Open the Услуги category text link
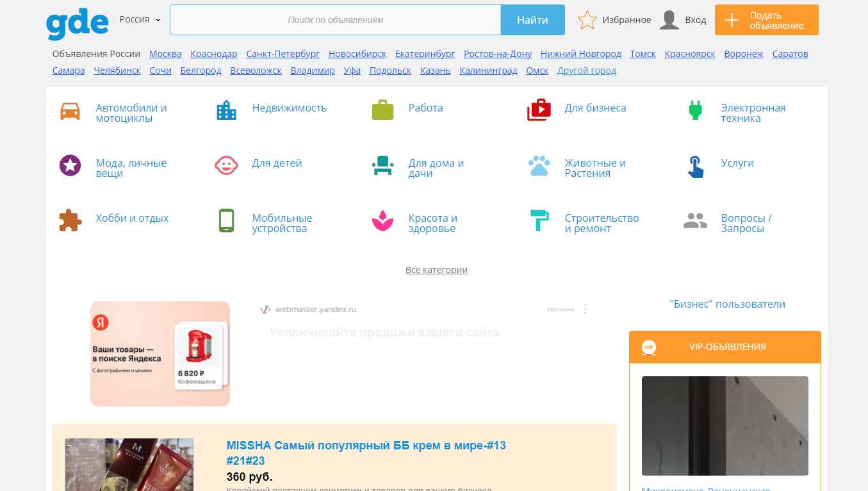Viewport: 868px width, 491px height. (737, 163)
